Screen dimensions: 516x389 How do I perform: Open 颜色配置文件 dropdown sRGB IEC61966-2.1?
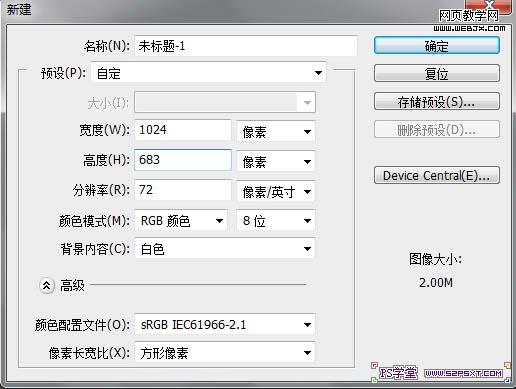coord(225,324)
